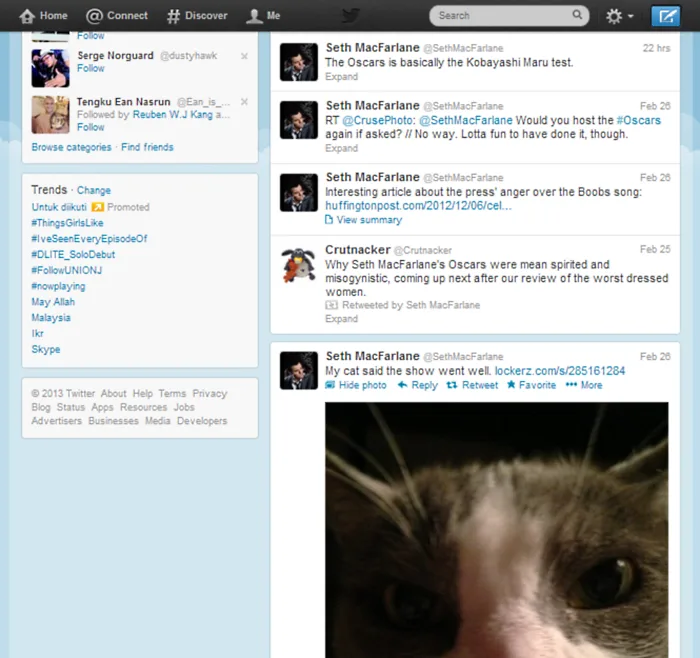Screen dimensions: 700x658
Task: Follow Serge Norguard
Action: [x=91, y=68]
